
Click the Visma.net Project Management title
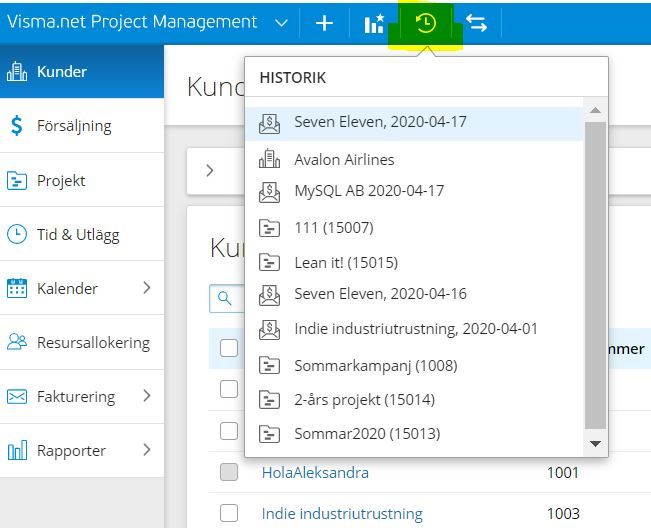(132, 22)
